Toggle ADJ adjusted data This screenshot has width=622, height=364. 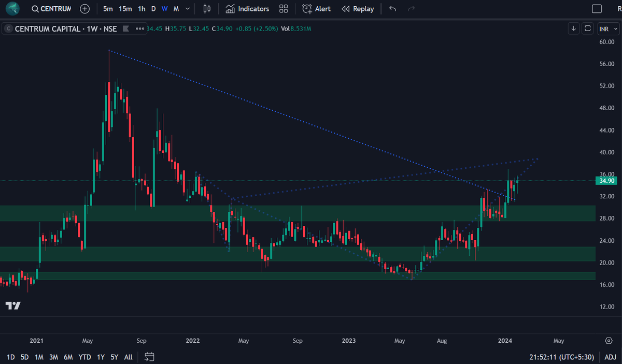coord(611,357)
